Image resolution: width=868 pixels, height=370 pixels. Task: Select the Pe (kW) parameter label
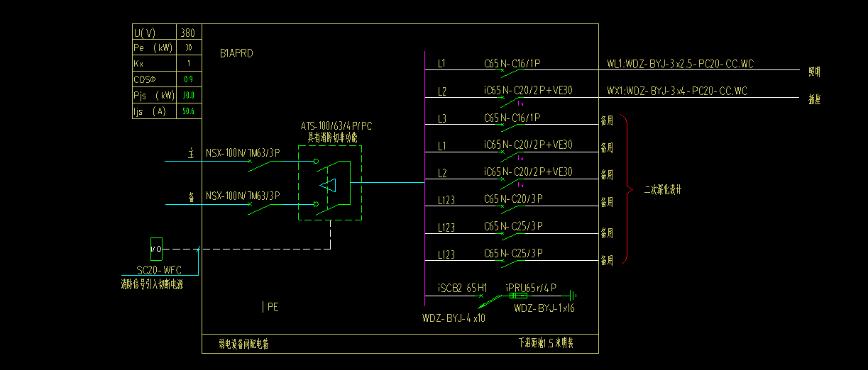pos(153,48)
